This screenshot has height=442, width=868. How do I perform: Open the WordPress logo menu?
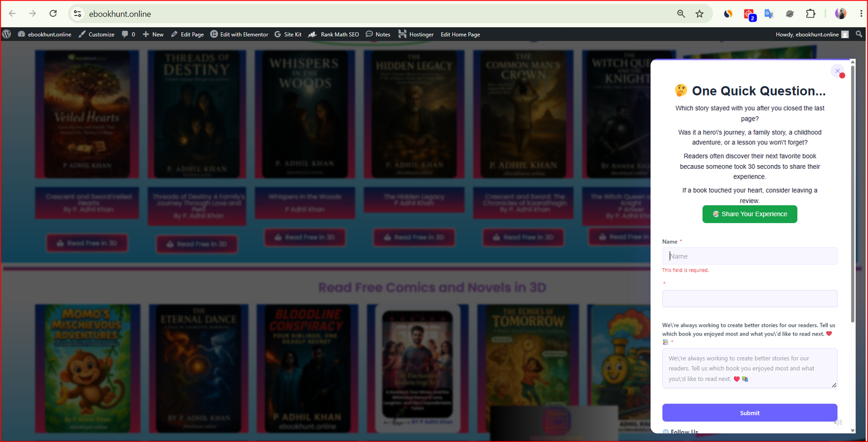tap(7, 34)
